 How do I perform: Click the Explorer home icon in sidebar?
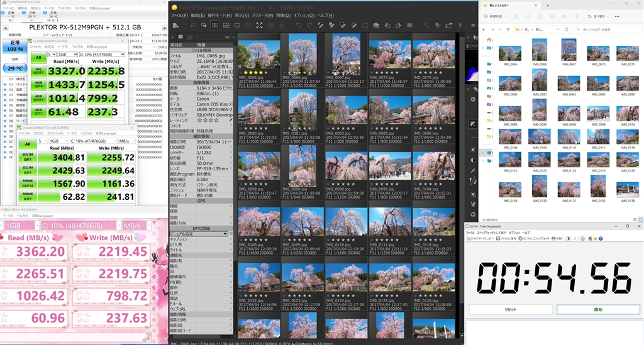pos(489,40)
